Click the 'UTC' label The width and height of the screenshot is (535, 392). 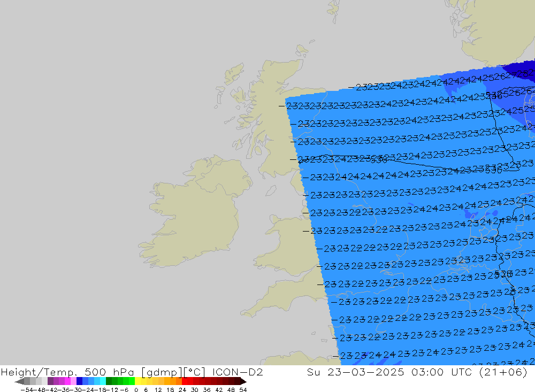(x=462, y=372)
